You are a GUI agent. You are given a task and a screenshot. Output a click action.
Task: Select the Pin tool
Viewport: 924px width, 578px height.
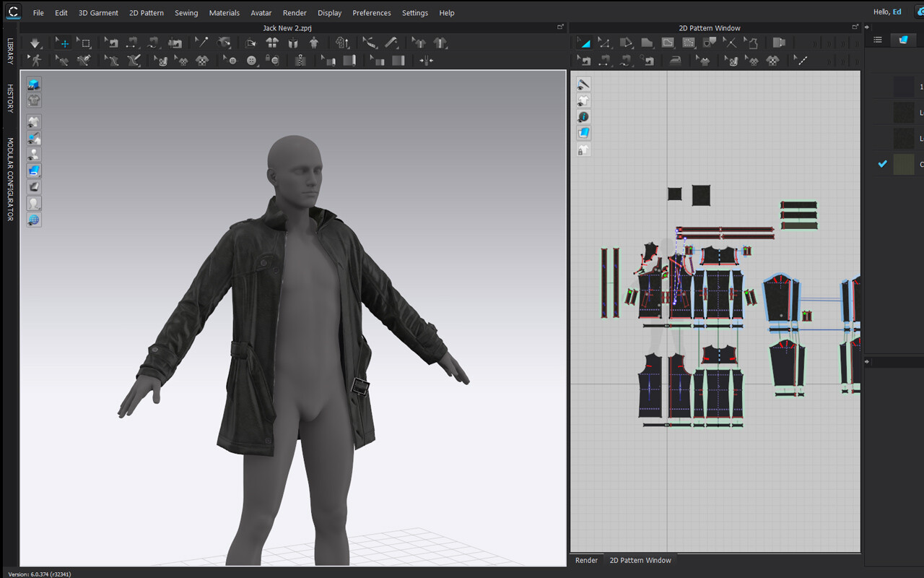[x=201, y=43]
